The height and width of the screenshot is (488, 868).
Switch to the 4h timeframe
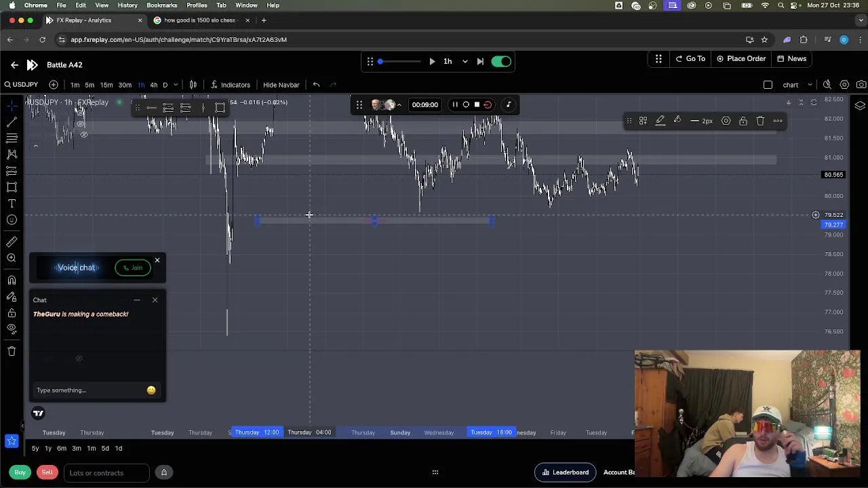pyautogui.click(x=154, y=85)
